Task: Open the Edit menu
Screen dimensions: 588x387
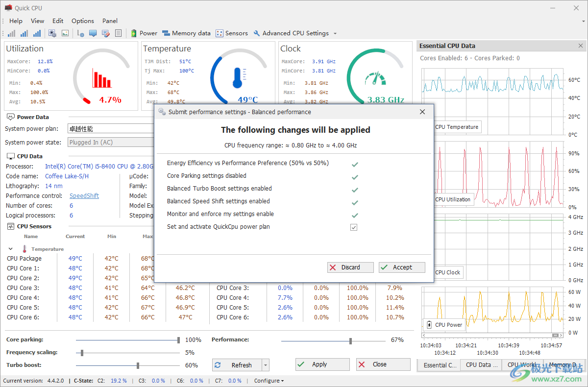Action: click(58, 21)
